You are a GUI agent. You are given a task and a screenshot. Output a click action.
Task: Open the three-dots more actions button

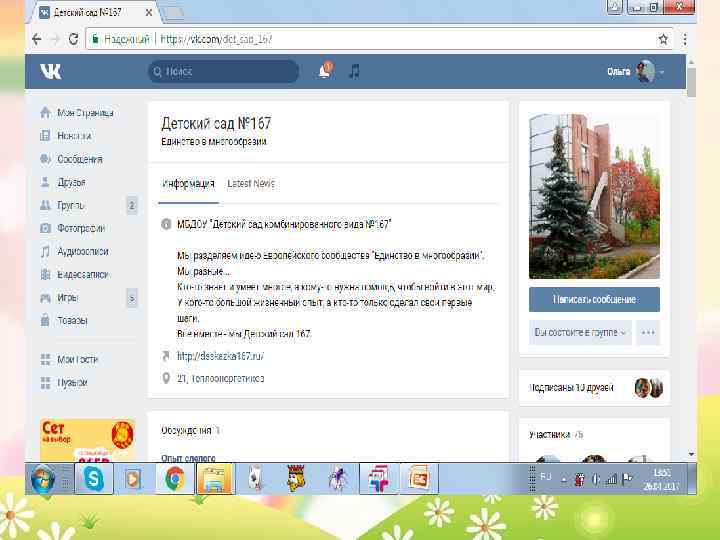648,332
